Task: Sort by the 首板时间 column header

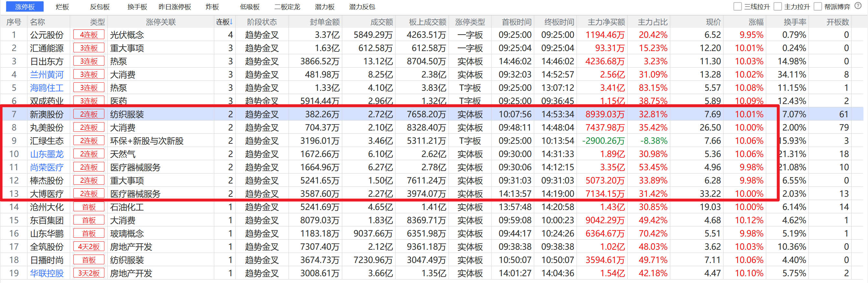Action: pos(516,22)
